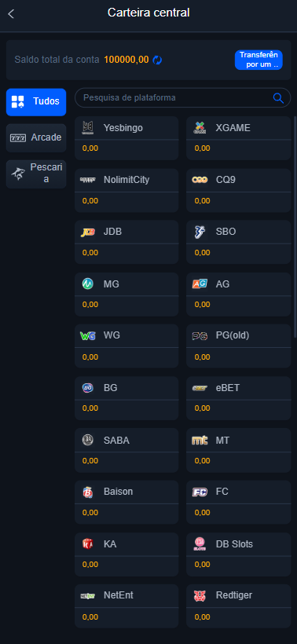Click the JDB platform logo

88,232
